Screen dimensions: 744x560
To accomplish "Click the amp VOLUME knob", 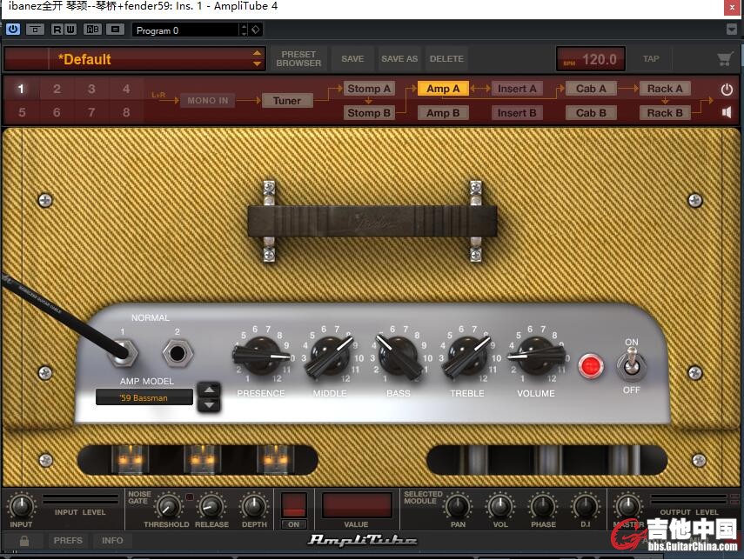I will (x=536, y=356).
